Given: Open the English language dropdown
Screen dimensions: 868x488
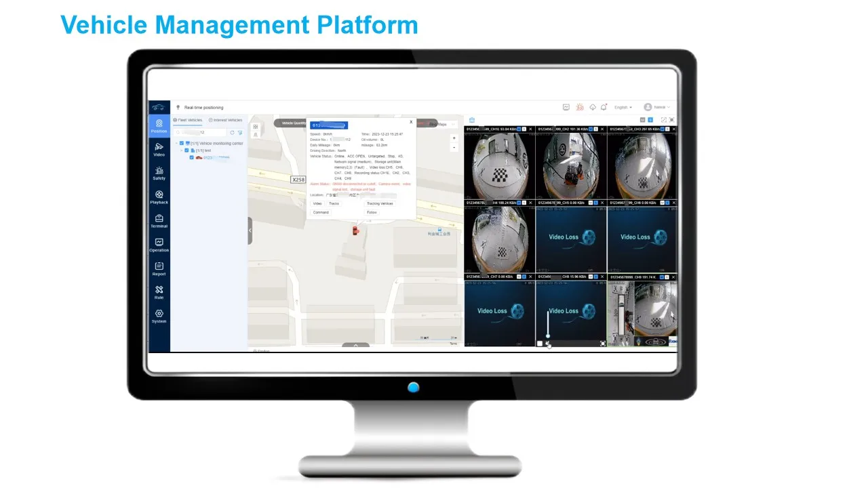Looking at the screenshot, I should (x=623, y=107).
